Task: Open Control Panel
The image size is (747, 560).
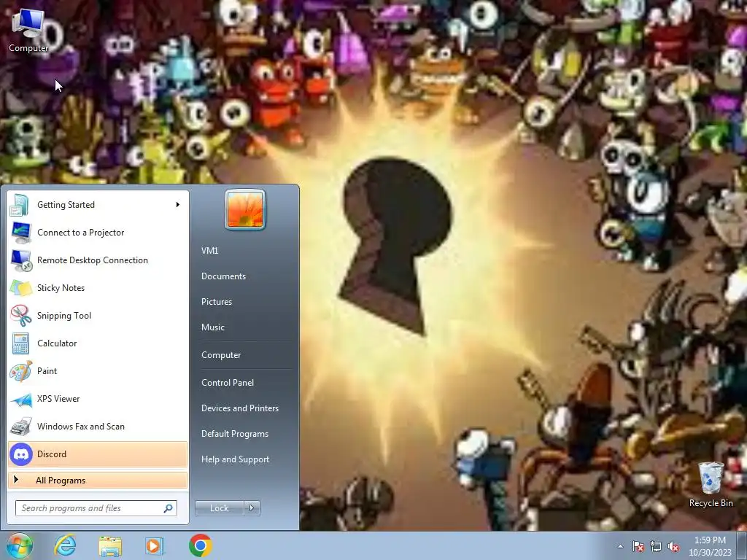Action: click(x=228, y=382)
